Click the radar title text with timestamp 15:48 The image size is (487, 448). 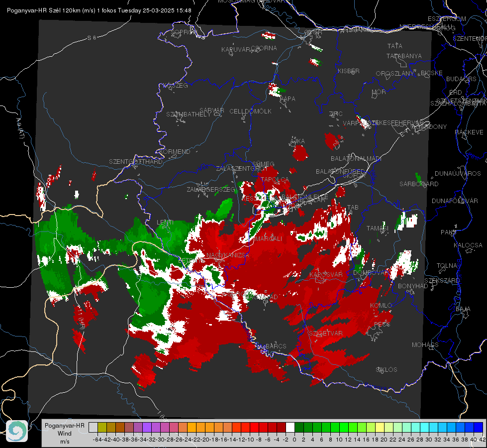click(99, 10)
